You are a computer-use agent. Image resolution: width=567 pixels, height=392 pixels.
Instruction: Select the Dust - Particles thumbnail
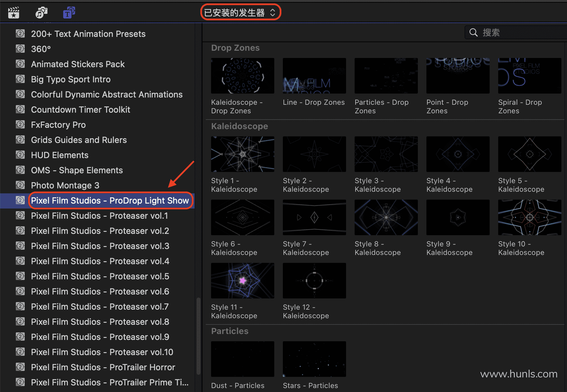pyautogui.click(x=243, y=359)
